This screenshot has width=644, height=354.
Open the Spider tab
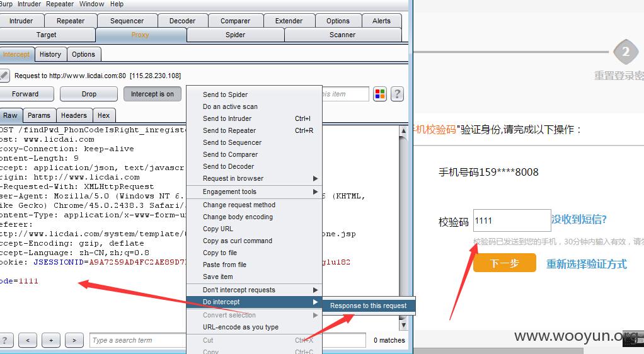pos(235,35)
